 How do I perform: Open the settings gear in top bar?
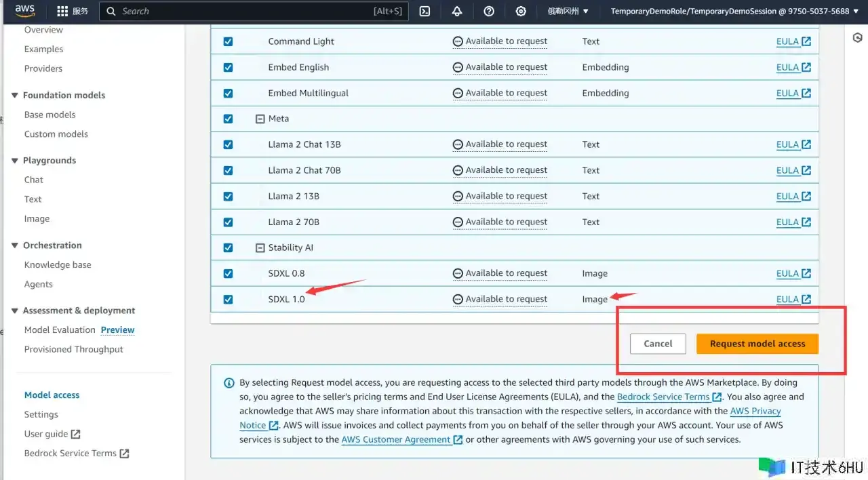[521, 12]
